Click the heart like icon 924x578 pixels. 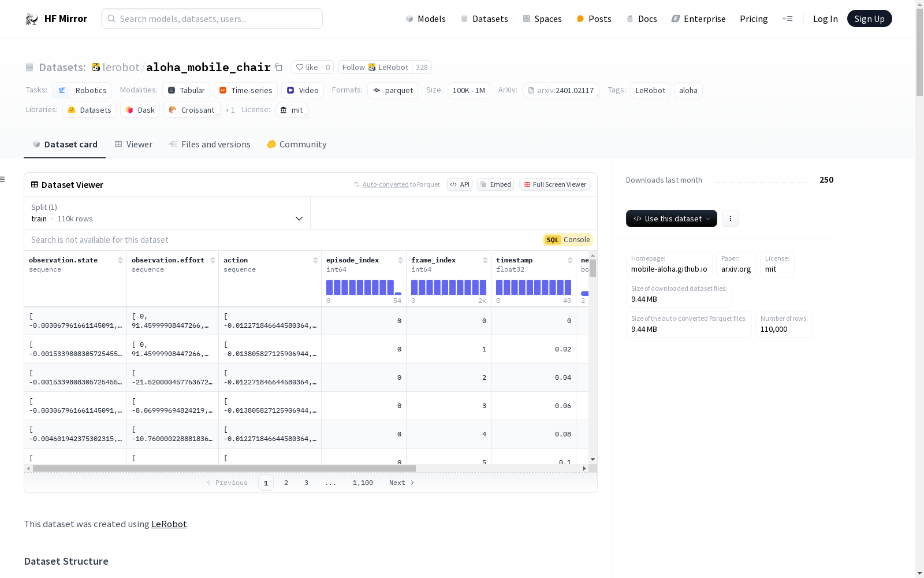point(299,67)
